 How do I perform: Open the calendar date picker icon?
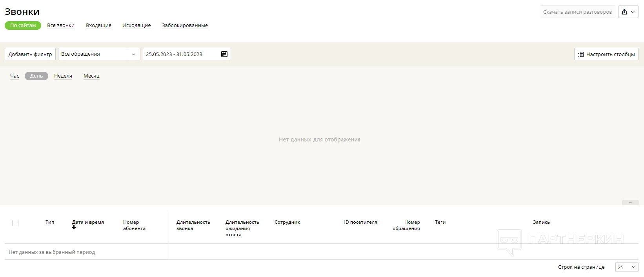224,54
